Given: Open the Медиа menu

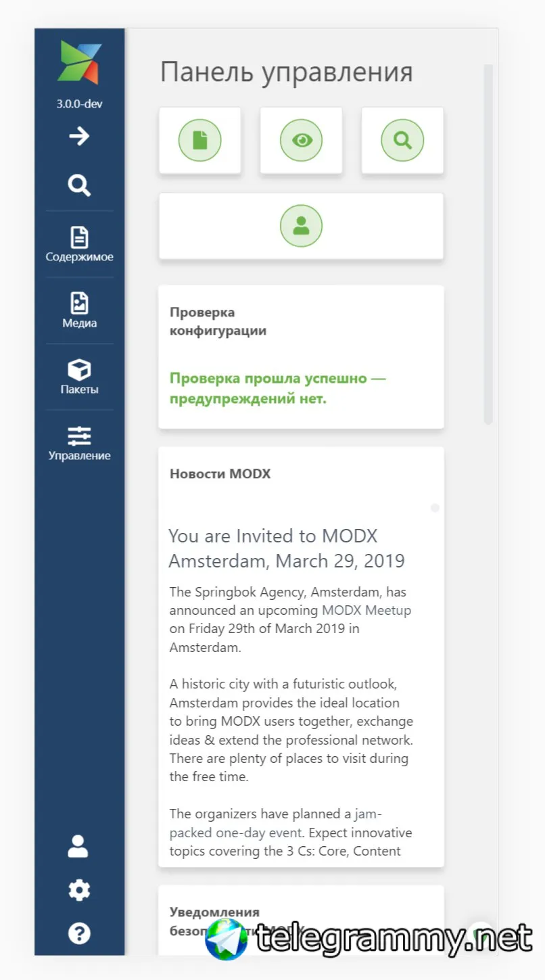Looking at the screenshot, I should click(79, 310).
